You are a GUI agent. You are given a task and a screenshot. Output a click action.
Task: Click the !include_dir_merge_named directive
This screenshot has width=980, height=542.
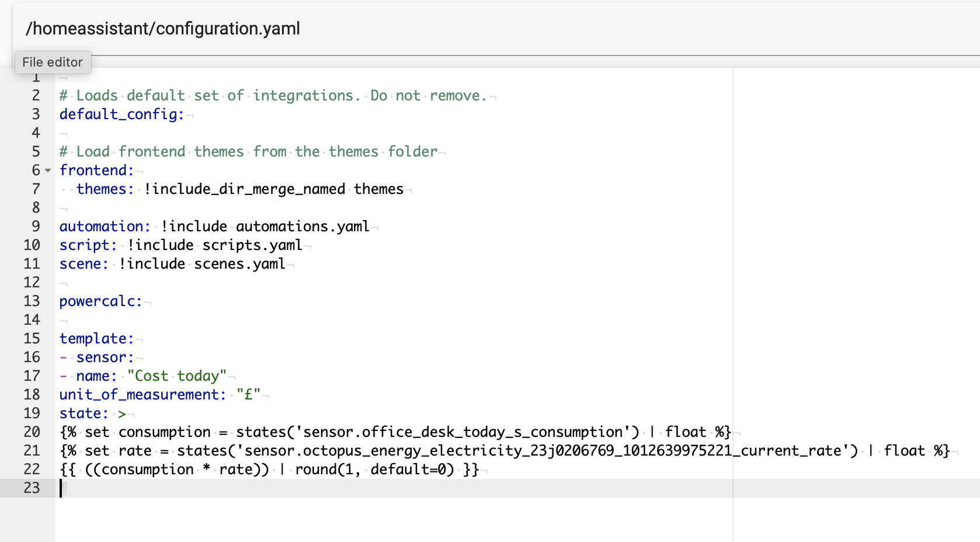[244, 189]
